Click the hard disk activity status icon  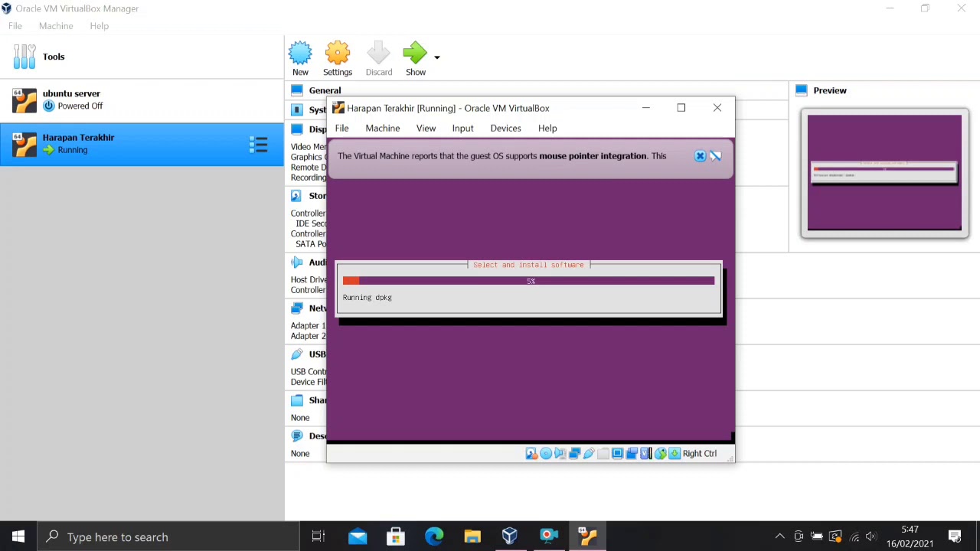tap(531, 454)
